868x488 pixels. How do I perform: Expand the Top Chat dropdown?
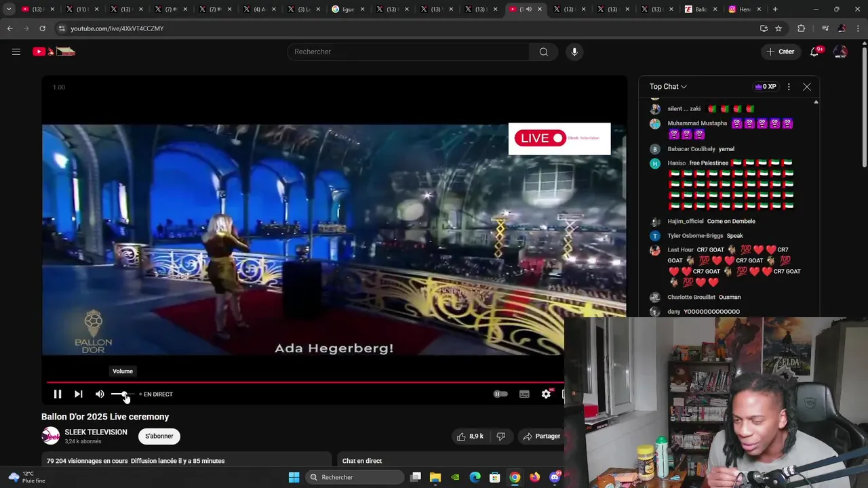click(x=668, y=87)
